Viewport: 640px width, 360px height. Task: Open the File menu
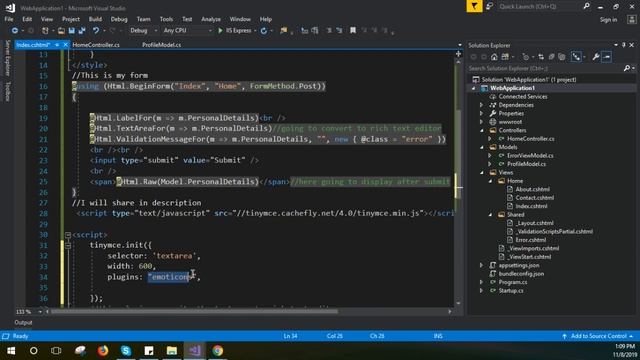(x=9, y=19)
